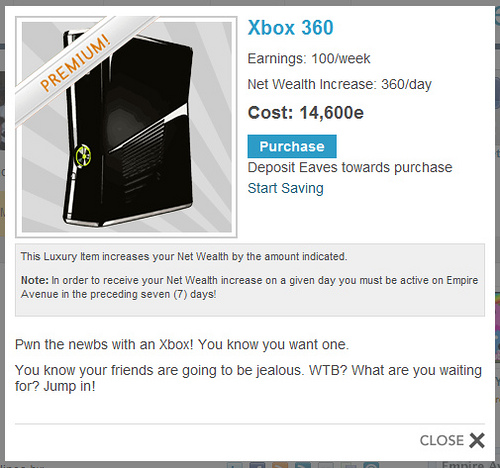Click the Empire Av text behind the dialog

tap(471, 465)
